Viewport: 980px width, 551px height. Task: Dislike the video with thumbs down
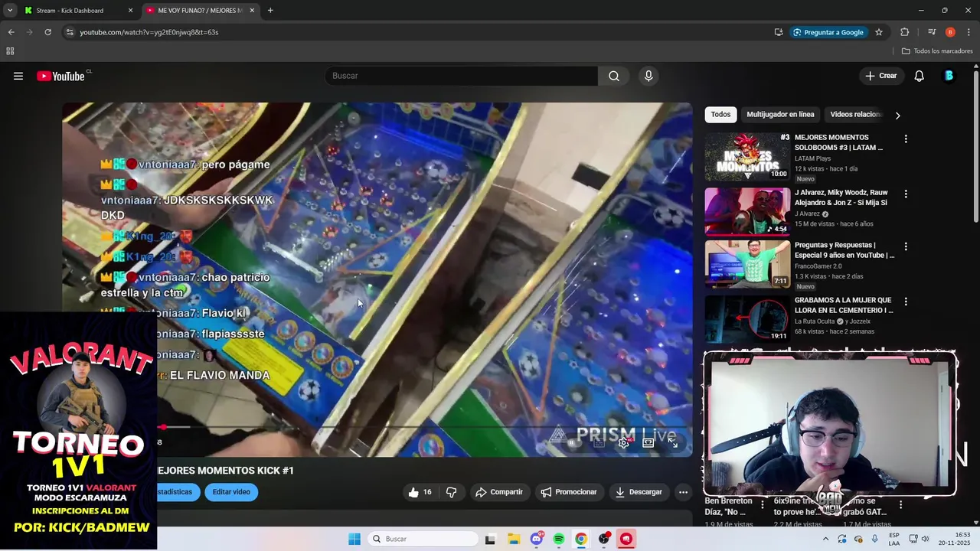451,492
